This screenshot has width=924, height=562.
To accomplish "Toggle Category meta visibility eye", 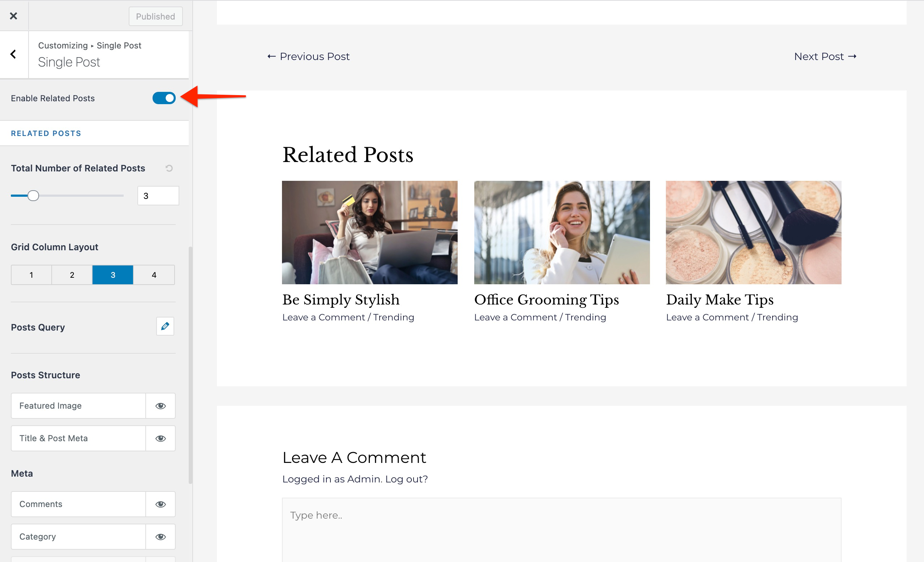I will coord(161,536).
